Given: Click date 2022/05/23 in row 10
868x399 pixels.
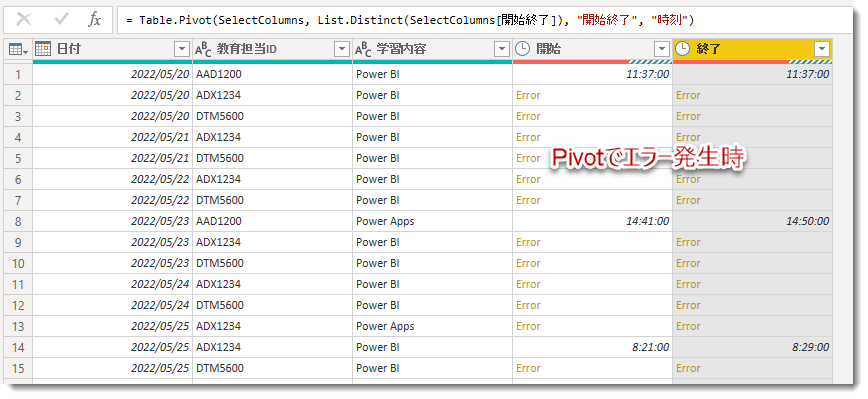Looking at the screenshot, I should pos(112,263).
